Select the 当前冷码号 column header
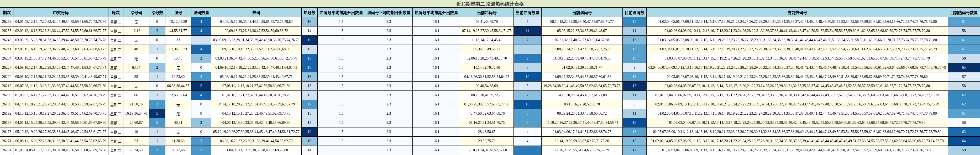980x155 pixels. 486,13
